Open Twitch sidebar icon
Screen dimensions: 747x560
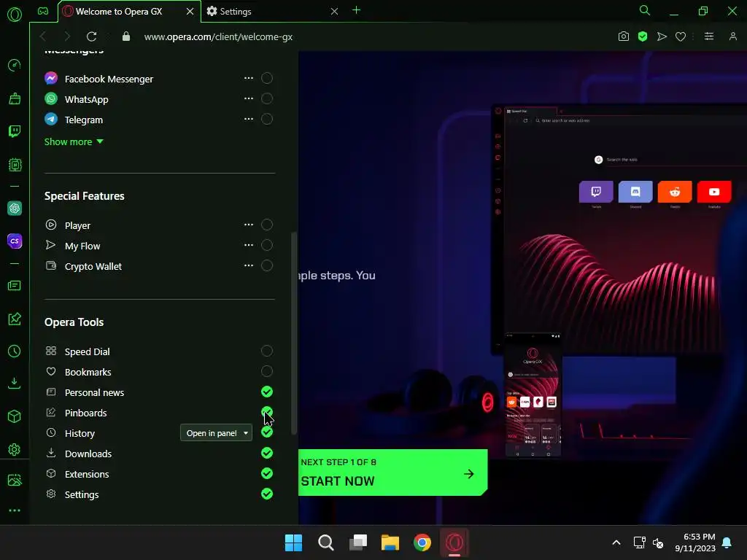pos(15,131)
